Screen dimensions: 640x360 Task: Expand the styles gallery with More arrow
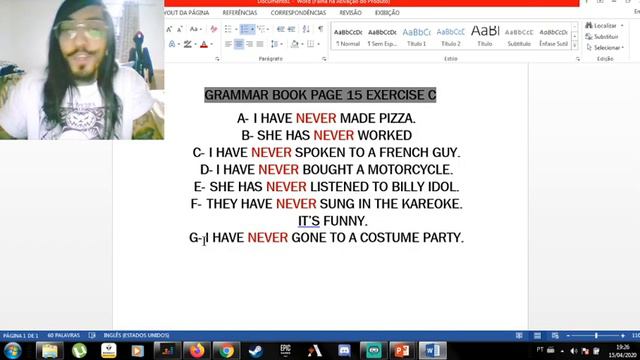[575, 45]
